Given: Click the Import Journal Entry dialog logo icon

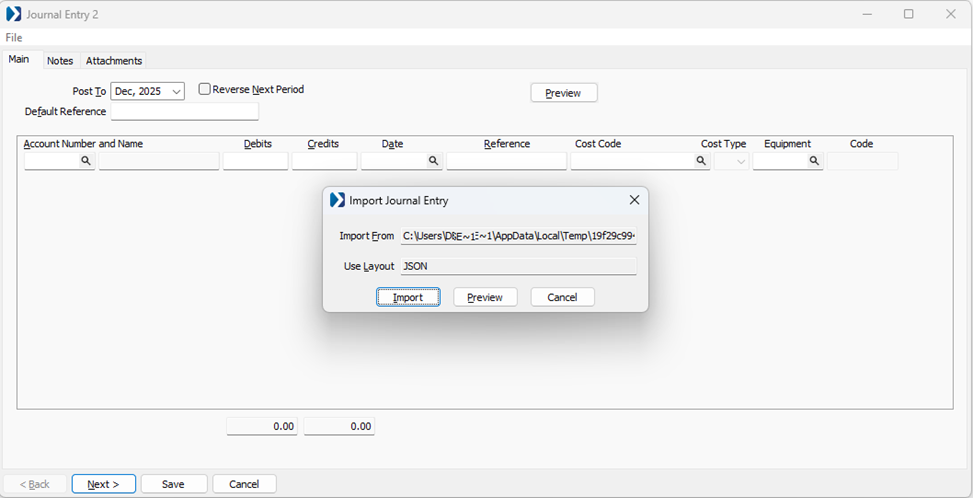Looking at the screenshot, I should pyautogui.click(x=337, y=200).
